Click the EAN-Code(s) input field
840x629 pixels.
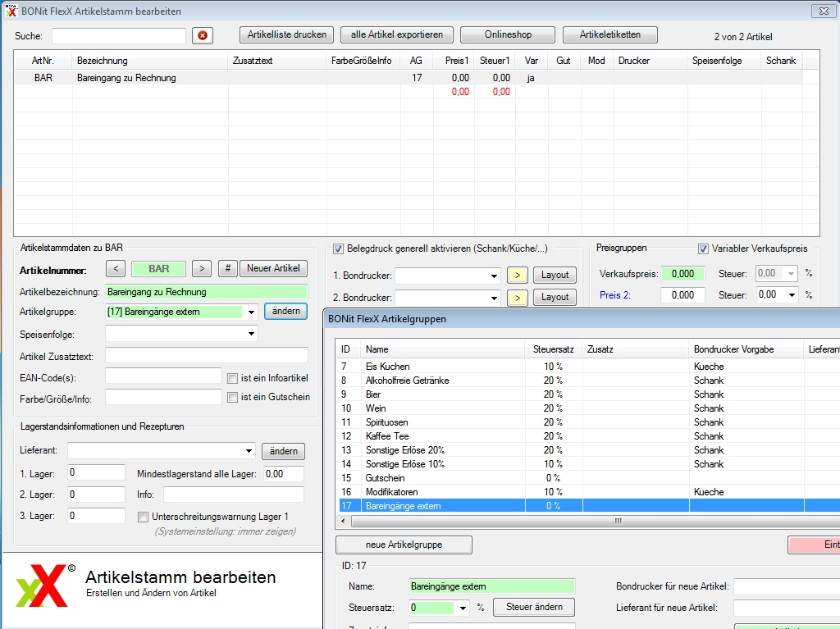163,376
